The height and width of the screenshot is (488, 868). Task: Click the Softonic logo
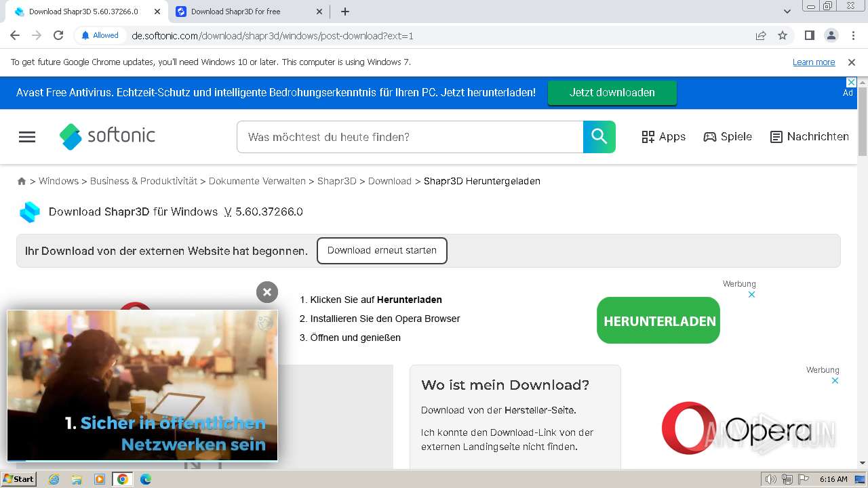107,136
